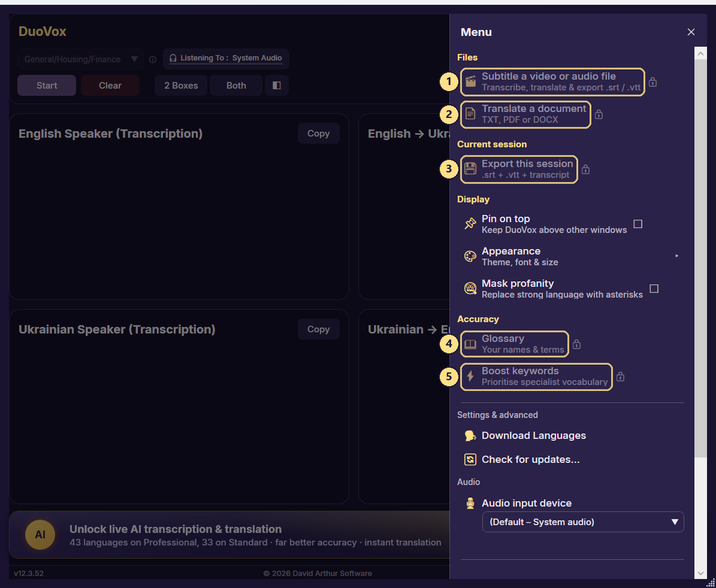This screenshot has height=588, width=716.
Task: Click the Clear button
Action: click(x=110, y=85)
